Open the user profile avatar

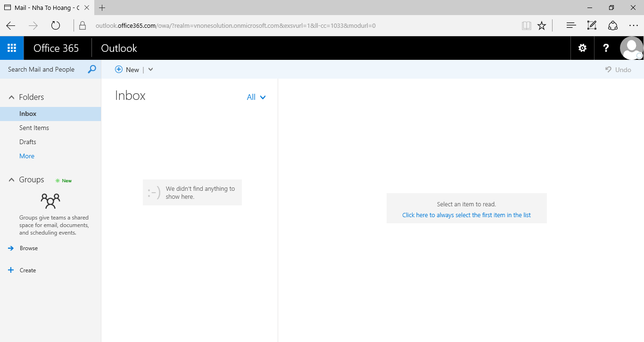click(631, 48)
